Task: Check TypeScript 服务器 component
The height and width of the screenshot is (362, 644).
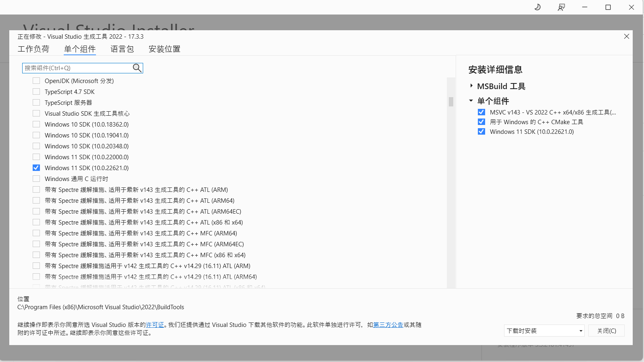Action: [36, 102]
